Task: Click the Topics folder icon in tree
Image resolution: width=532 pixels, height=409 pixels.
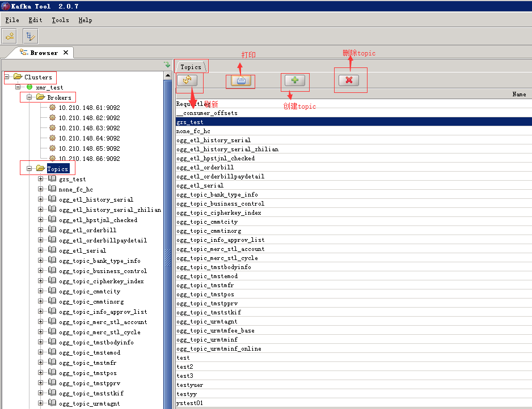Action: [41, 168]
